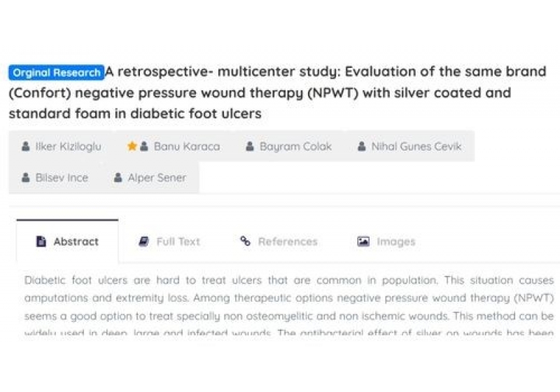Select author Banu Karaca
The image size is (560, 392).
pos(186,147)
